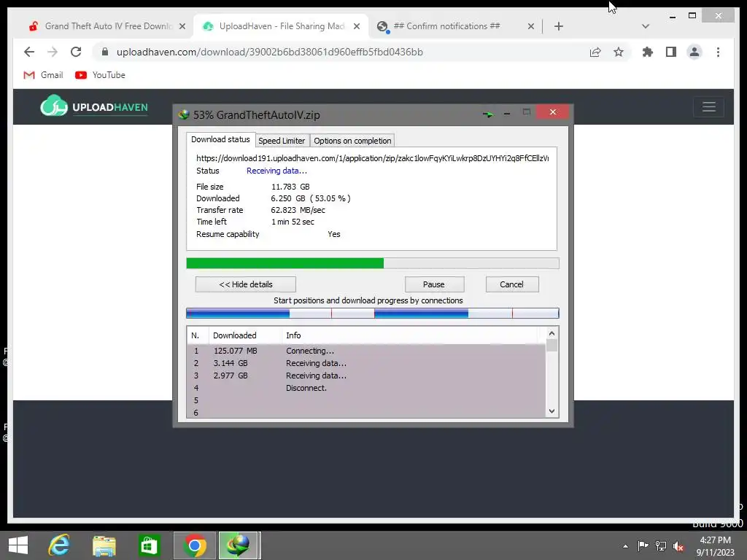The width and height of the screenshot is (747, 560).
Task: Click the UploadHaven logo
Action: [x=94, y=106]
